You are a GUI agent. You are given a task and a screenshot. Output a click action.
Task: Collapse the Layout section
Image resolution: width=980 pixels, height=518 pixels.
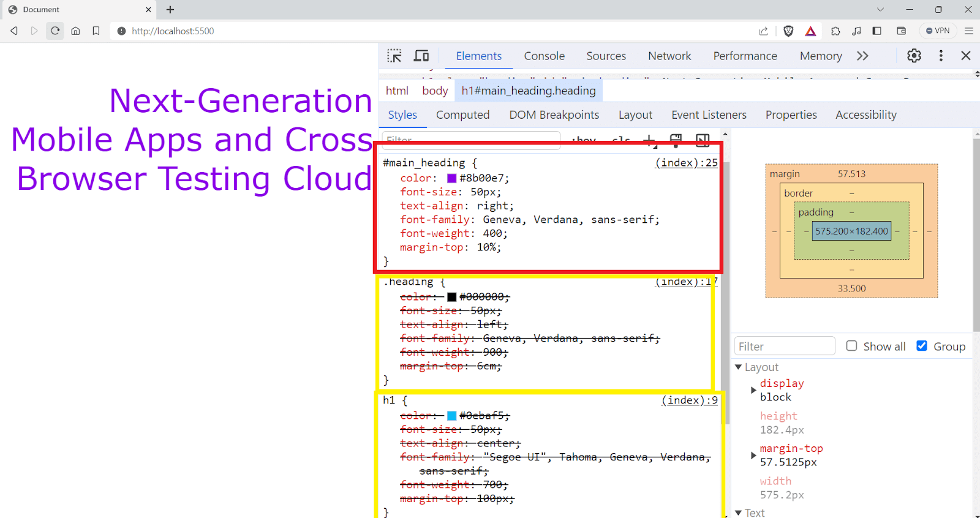coord(739,367)
